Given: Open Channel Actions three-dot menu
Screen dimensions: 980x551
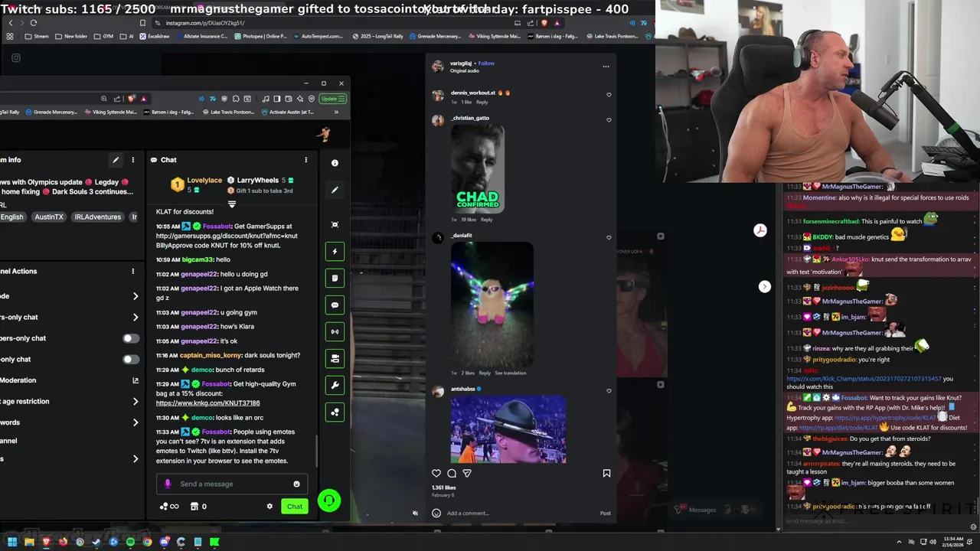Looking at the screenshot, I should 132,271.
